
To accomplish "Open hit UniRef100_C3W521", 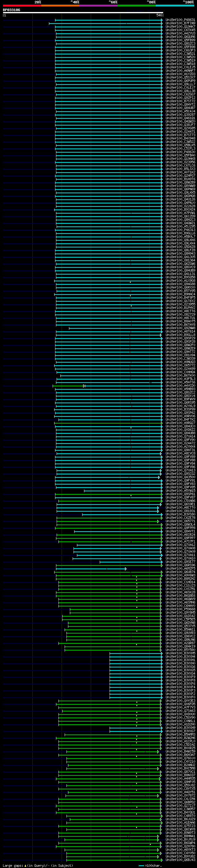I will tap(180, 54).
